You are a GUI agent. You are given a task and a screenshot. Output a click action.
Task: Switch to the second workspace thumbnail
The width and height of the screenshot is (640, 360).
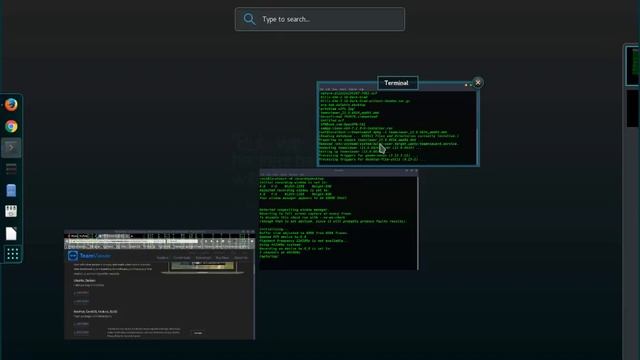632,108
